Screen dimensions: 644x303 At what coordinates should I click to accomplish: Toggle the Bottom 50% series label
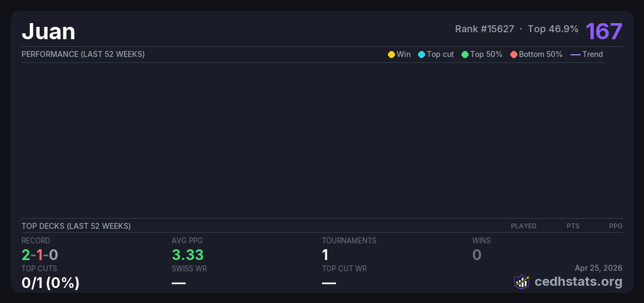point(540,54)
